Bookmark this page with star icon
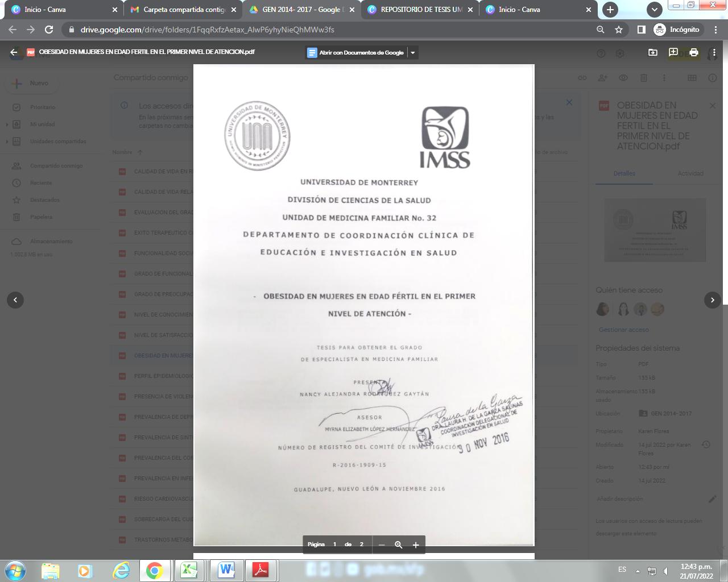The height and width of the screenshot is (582, 728). [x=619, y=30]
